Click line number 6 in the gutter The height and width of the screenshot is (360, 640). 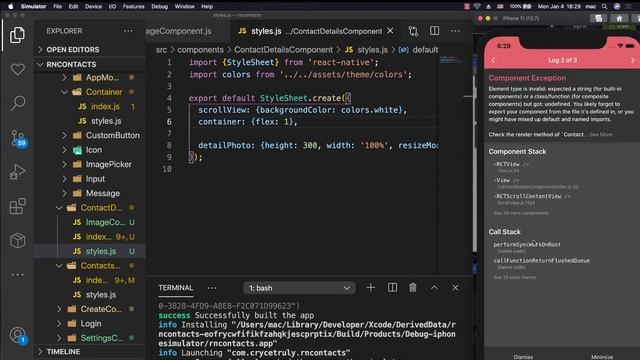(169, 122)
